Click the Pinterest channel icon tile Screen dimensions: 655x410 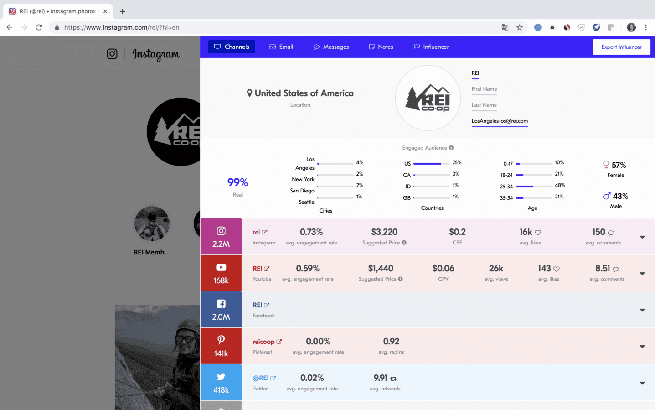pos(220,345)
